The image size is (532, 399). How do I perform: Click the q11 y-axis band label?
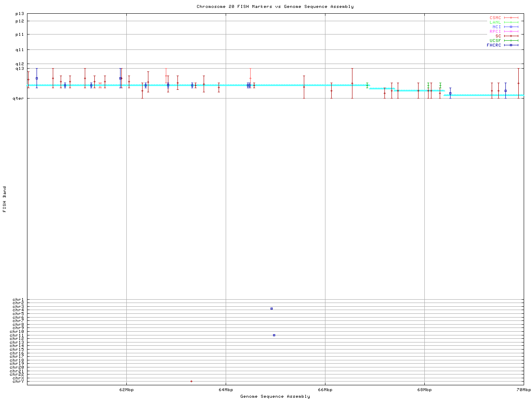20,50
